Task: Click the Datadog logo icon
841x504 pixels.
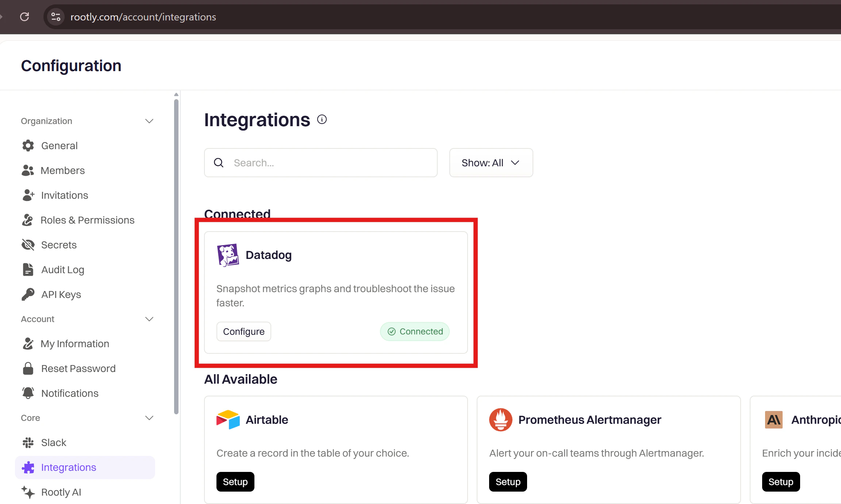Action: pyautogui.click(x=228, y=255)
